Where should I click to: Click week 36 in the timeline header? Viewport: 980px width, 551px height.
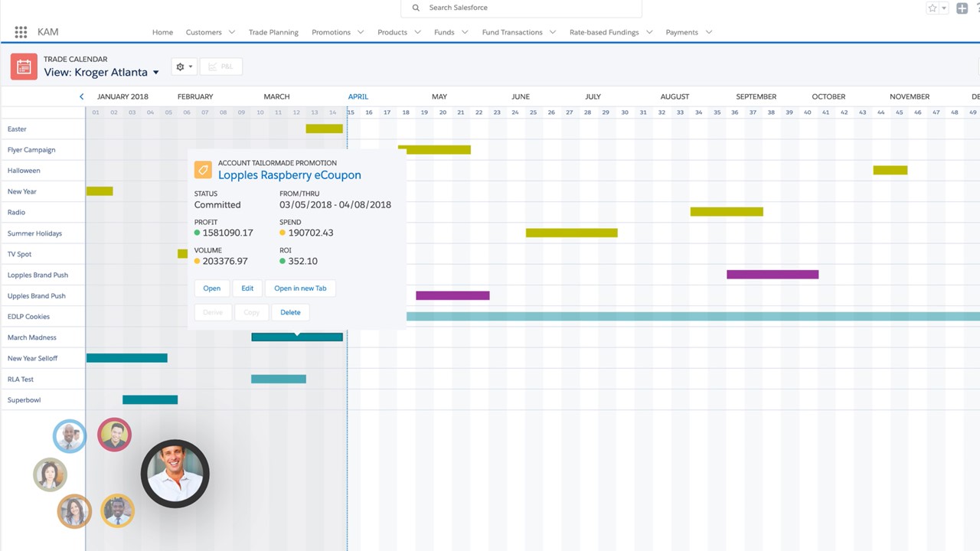click(x=735, y=112)
